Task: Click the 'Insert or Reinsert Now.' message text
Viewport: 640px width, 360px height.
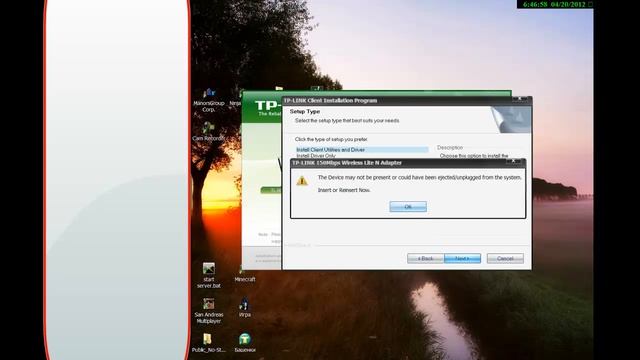Action: [344, 190]
